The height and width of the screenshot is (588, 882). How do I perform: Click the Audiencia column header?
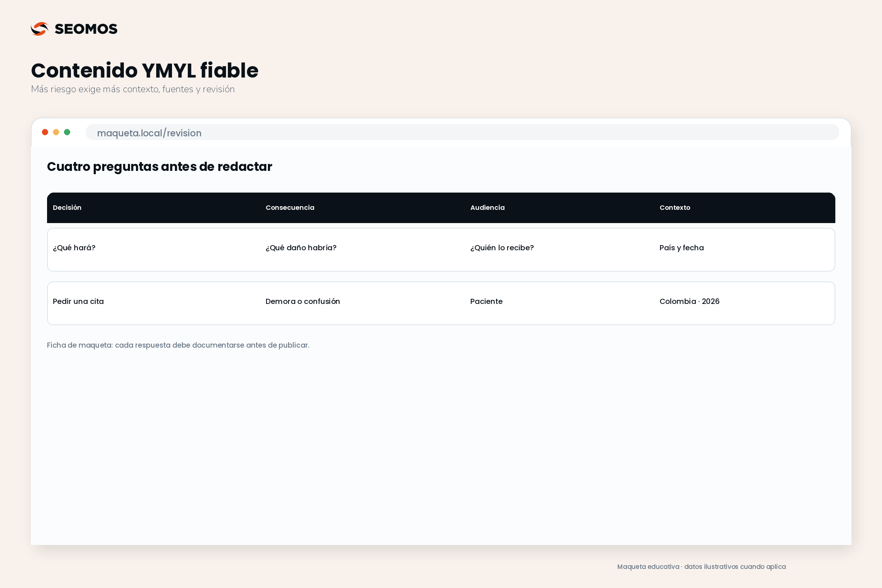coord(488,208)
